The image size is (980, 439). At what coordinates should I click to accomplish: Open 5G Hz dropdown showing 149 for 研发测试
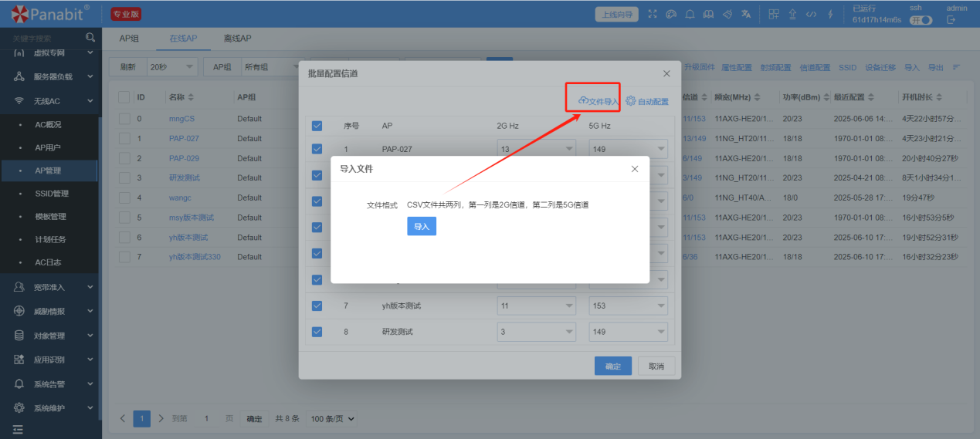pyautogui.click(x=628, y=332)
